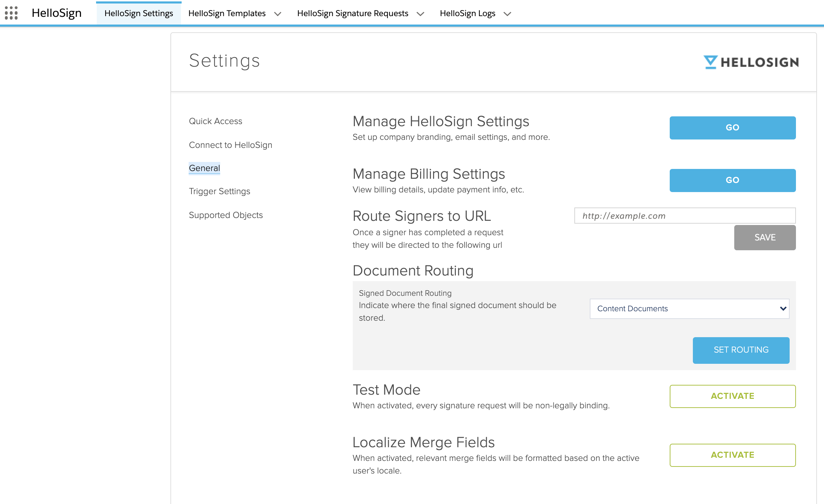Switch to HelloSign Settings tab
The width and height of the screenshot is (824, 504).
click(139, 13)
